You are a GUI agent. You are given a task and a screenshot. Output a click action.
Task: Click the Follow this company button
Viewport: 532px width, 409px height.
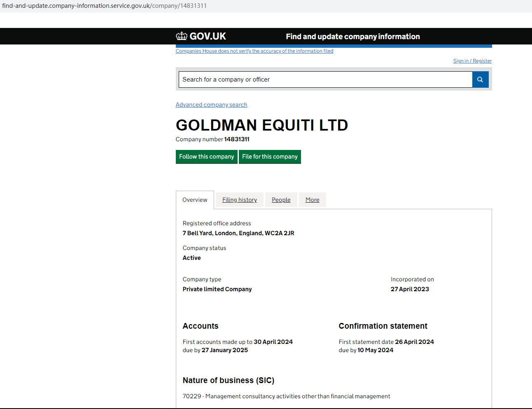[x=207, y=157]
